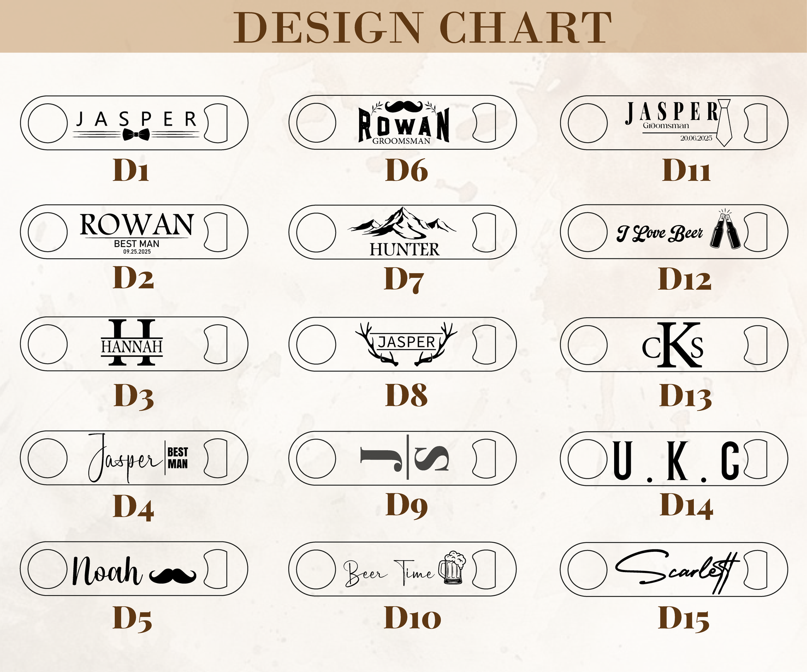The width and height of the screenshot is (807, 672).
Task: Click the left antler in design D8
Action: (370, 344)
